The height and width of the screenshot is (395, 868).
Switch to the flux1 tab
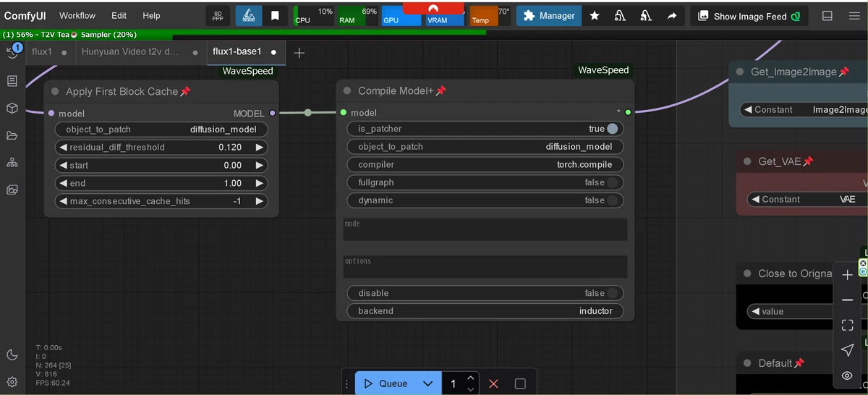tap(42, 52)
